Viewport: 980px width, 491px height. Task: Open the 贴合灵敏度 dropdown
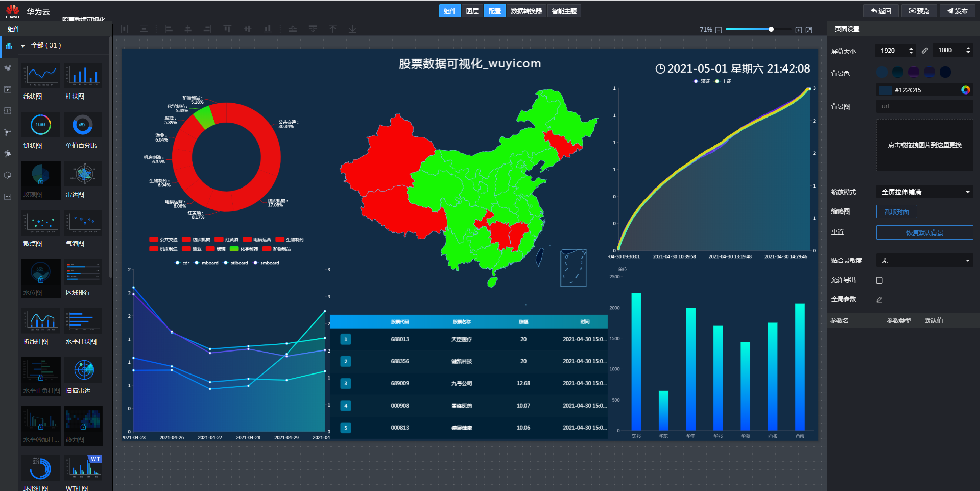pos(924,261)
